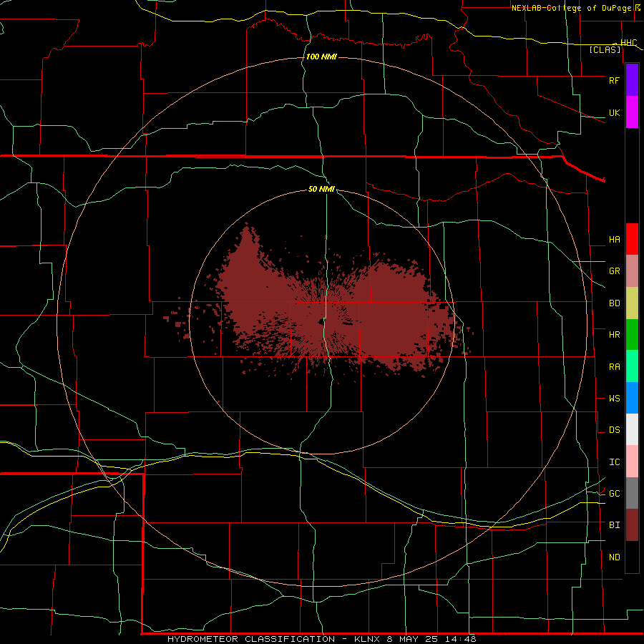This screenshot has width=644, height=644.
Task: Click the GC gray legend swatch
Action: click(x=632, y=493)
